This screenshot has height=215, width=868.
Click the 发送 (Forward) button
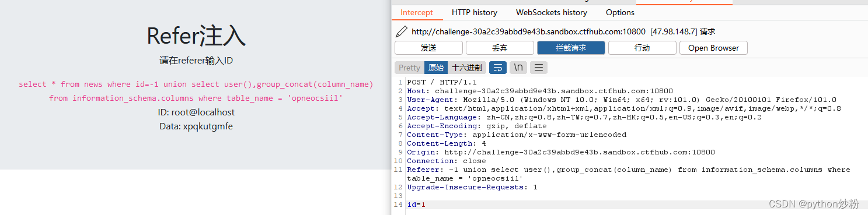(428, 48)
